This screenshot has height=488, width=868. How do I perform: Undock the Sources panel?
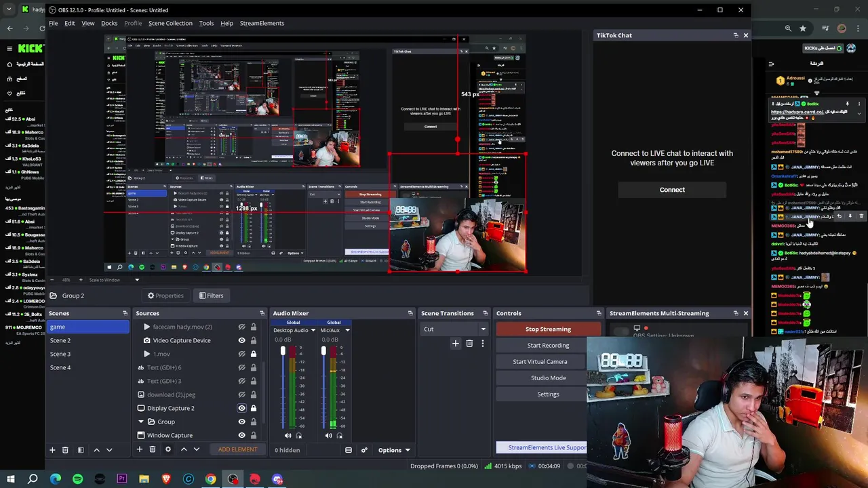[262, 313]
